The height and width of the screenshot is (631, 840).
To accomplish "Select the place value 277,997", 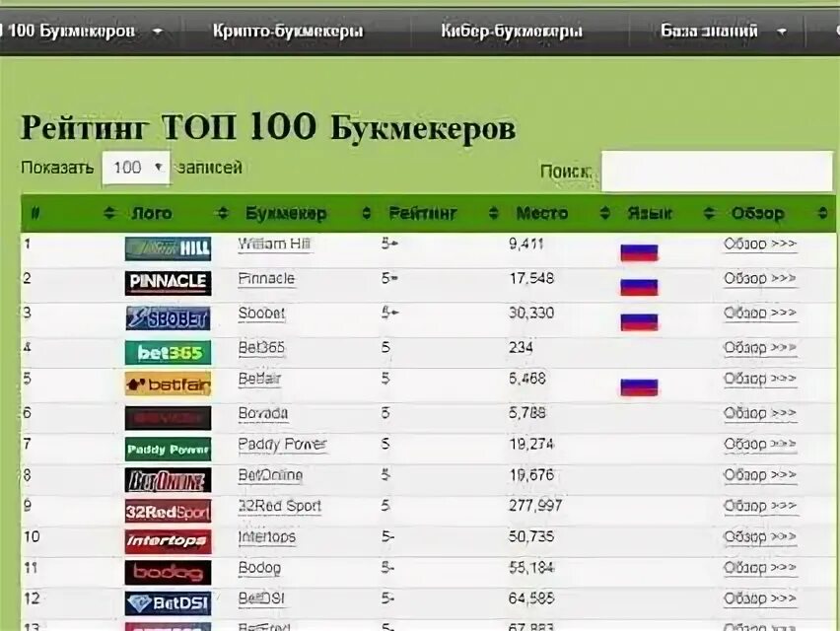I will [535, 506].
